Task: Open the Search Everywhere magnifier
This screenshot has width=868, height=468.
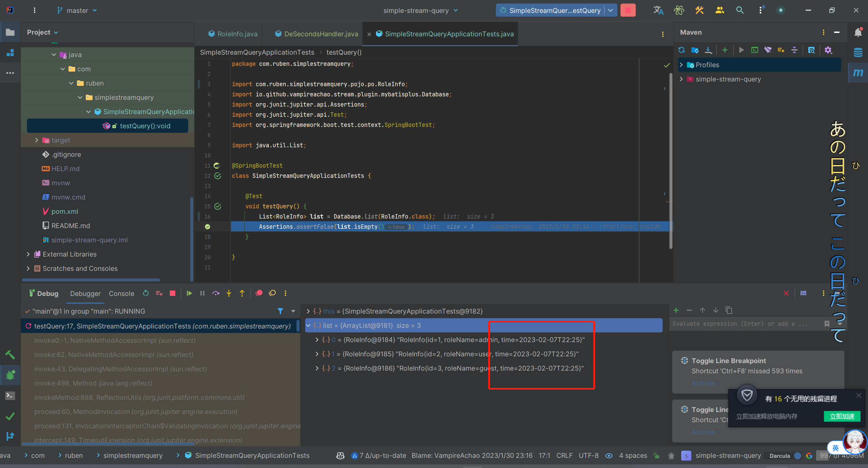Action: (740, 10)
